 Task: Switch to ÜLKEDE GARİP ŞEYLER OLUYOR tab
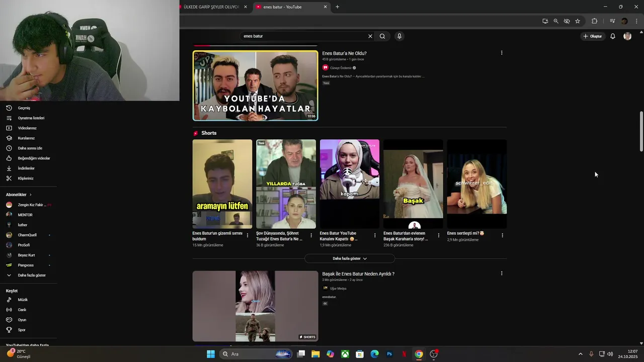point(211,7)
